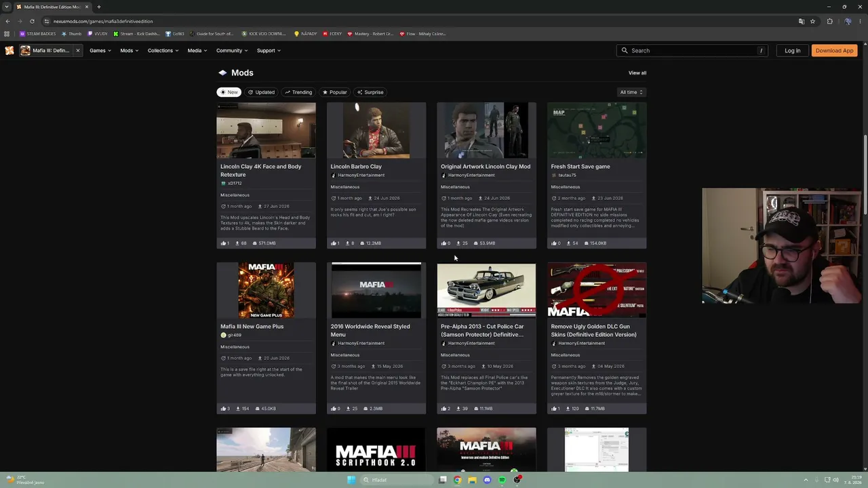Viewport: 868px width, 488px height.
Task: Open the Windows Start menu
Action: point(351,480)
